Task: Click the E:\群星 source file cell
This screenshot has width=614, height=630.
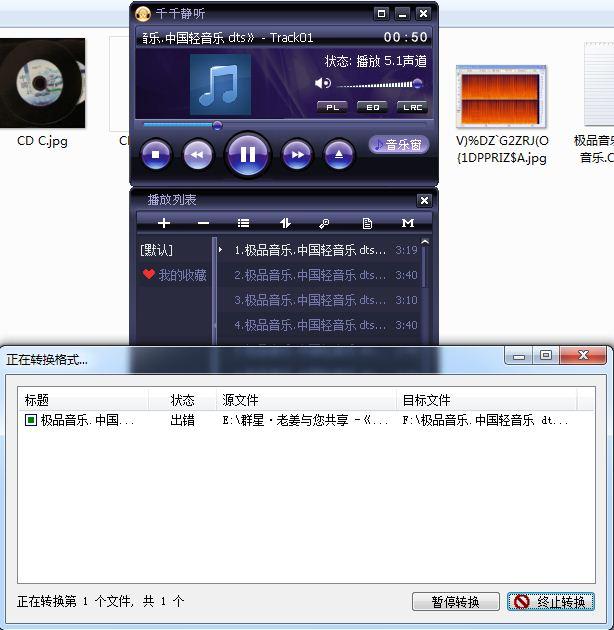Action: coord(305,420)
